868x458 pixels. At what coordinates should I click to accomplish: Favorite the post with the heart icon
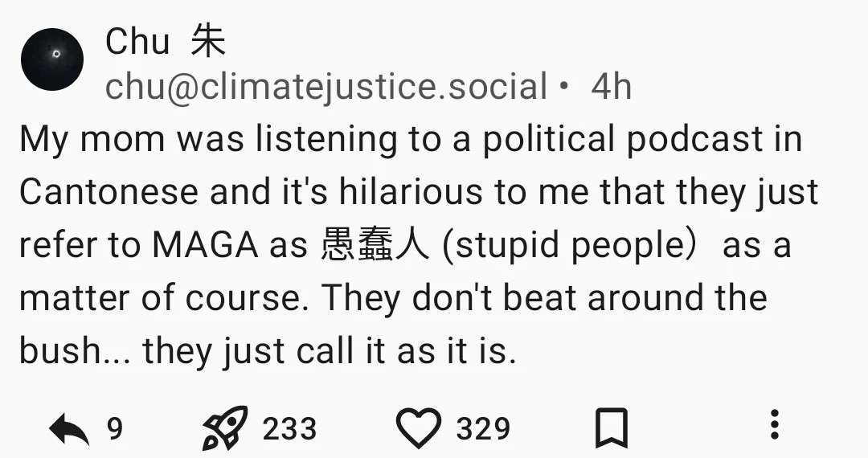point(420,428)
